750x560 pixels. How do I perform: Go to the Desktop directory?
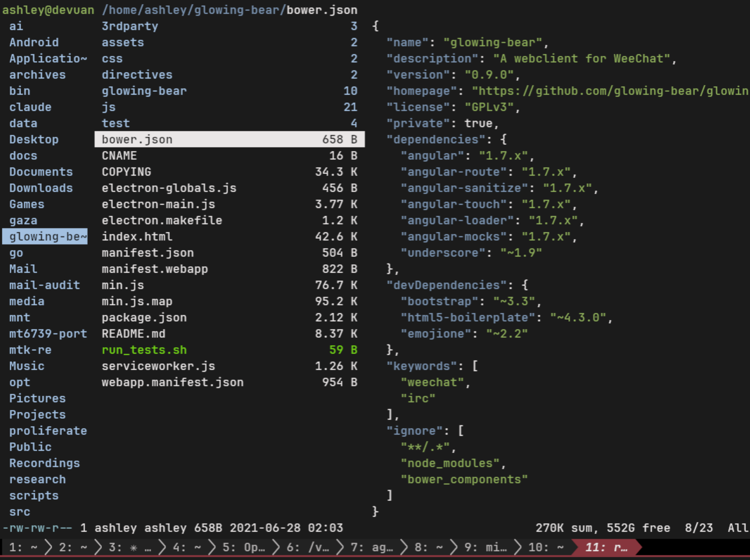(x=34, y=140)
